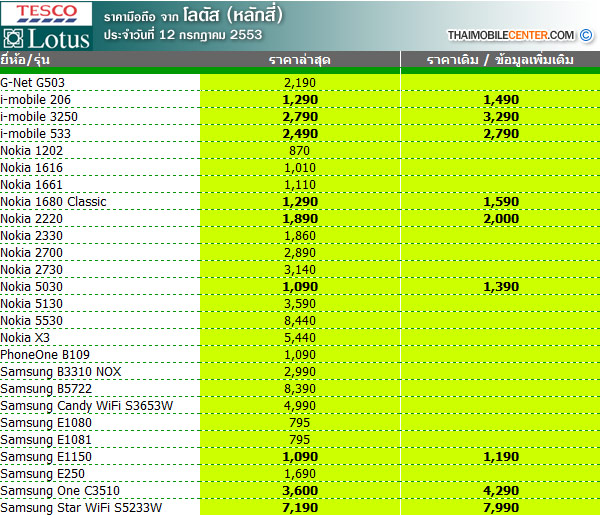Select the Nokia 2700 row name
This screenshot has width=600, height=515.
[31, 253]
